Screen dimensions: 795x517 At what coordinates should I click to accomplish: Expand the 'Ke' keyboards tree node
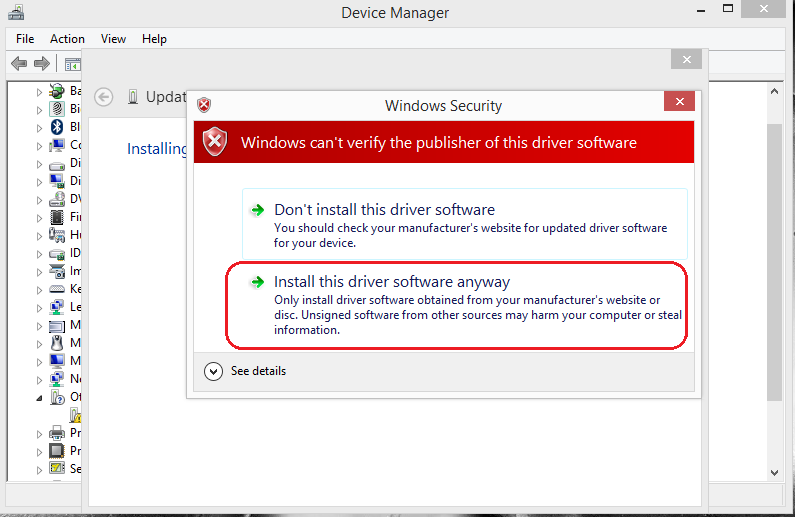tap(39, 290)
